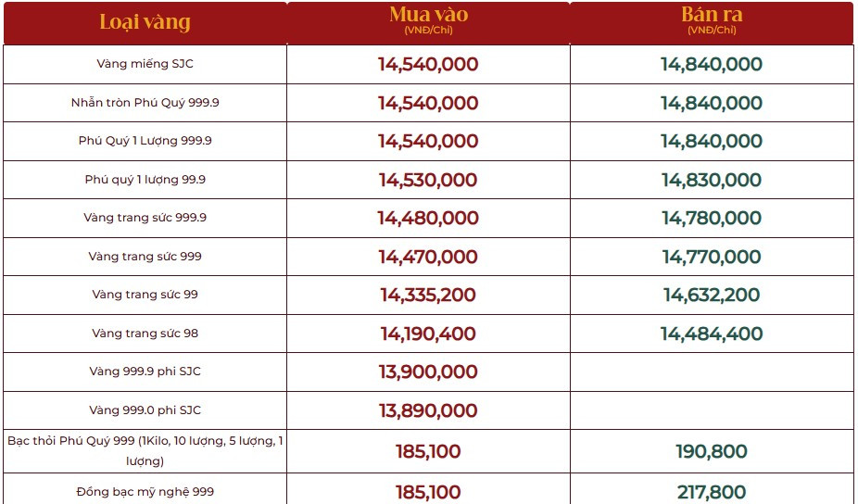Click the "Phú quý 1 lượng 99.9" label
This screenshot has height=504, width=858.
tap(145, 180)
